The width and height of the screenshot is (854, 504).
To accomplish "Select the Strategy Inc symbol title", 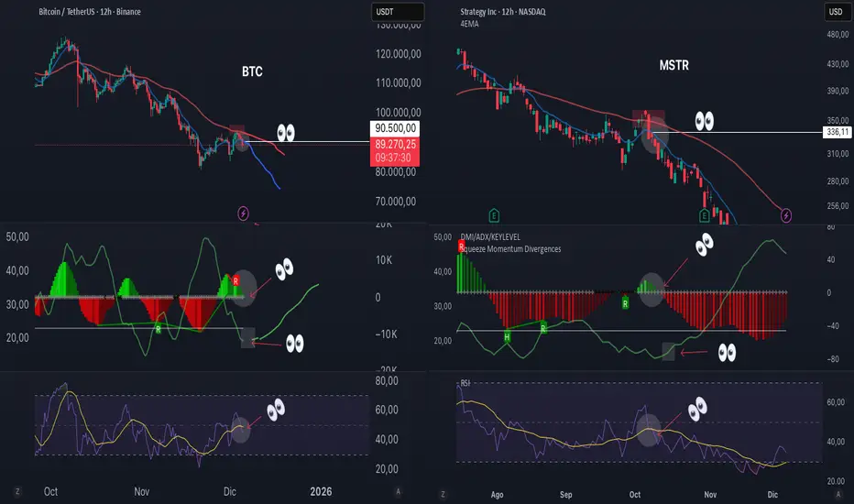I will (503, 11).
